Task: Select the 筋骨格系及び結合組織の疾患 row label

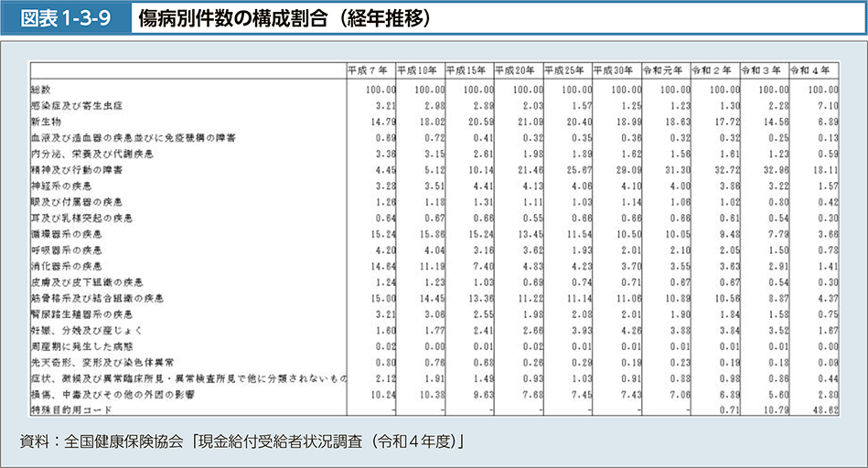Action: click(97, 298)
